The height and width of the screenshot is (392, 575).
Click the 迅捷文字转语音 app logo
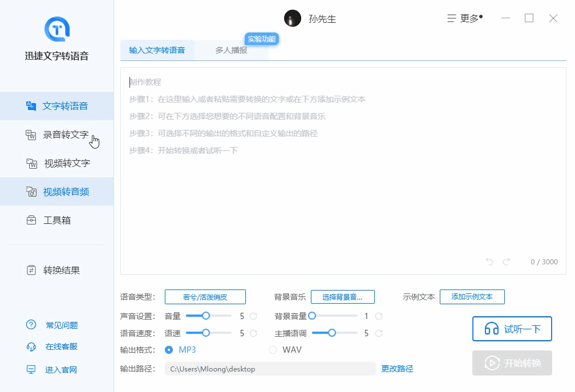click(x=57, y=29)
